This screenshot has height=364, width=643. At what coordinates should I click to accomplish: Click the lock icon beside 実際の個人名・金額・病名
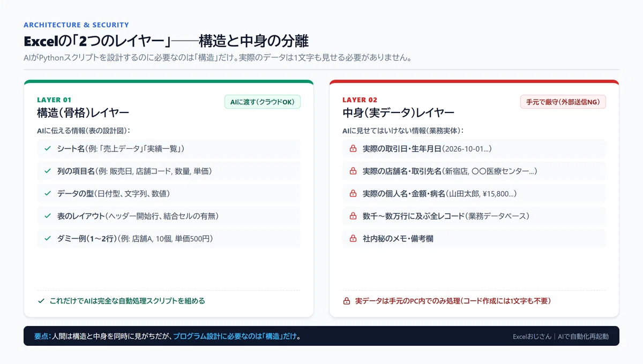pyautogui.click(x=353, y=193)
